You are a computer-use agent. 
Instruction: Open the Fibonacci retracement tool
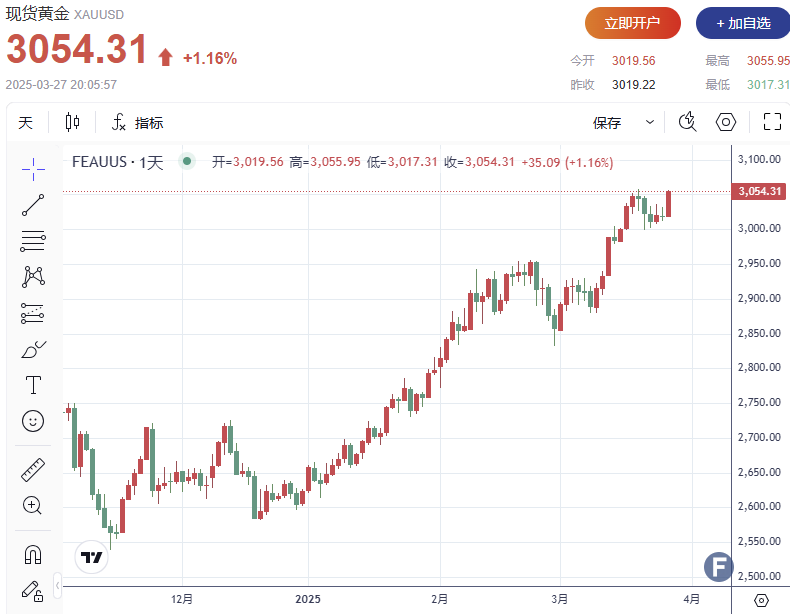(x=33, y=241)
